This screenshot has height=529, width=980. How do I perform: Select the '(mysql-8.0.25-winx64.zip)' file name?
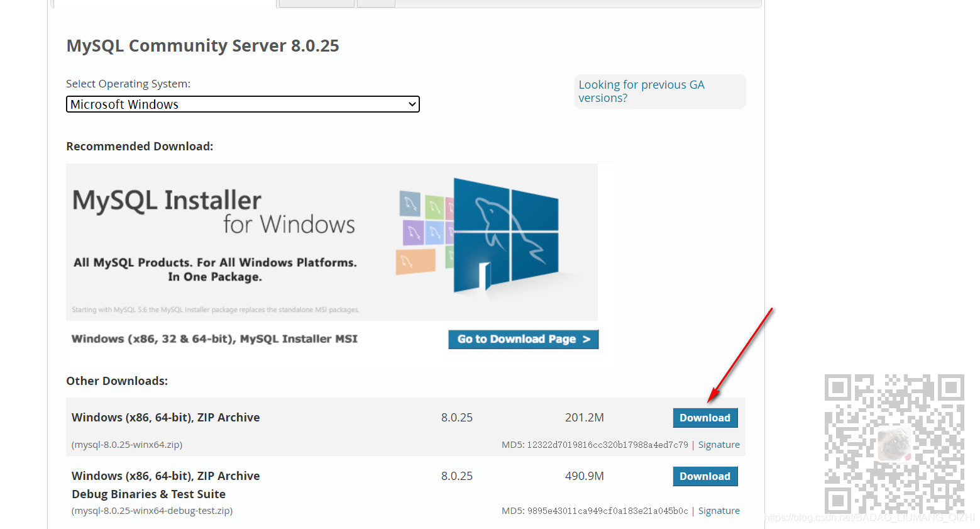127,445
